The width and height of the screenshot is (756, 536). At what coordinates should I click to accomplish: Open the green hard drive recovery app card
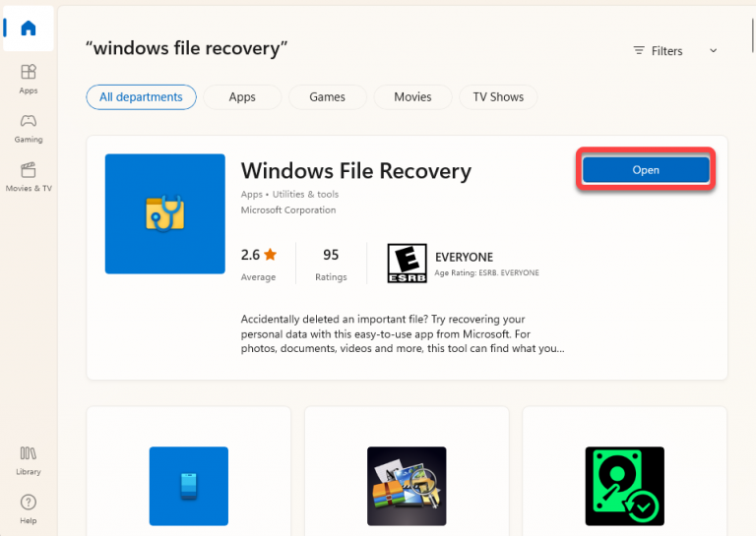(x=624, y=486)
